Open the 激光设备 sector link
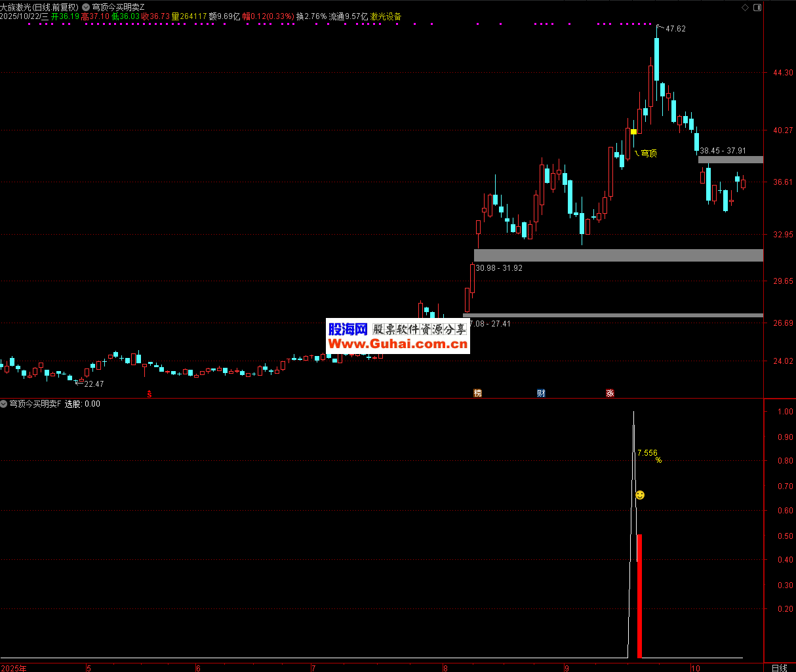796x672 pixels. tap(386, 16)
